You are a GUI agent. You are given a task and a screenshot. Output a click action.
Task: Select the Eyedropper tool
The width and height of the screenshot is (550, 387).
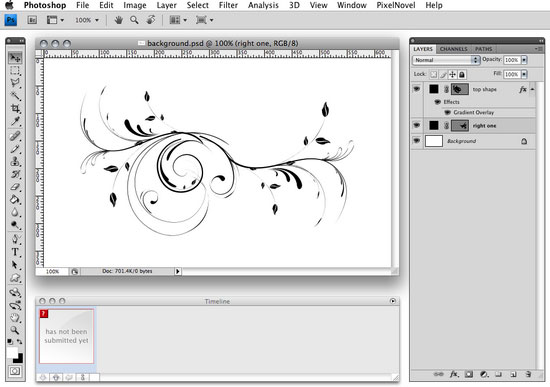(15, 121)
